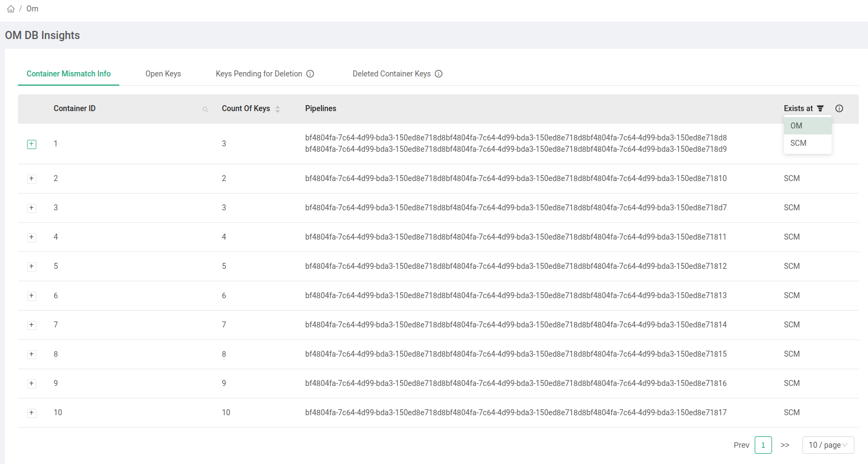Click the Exists at filter icon
This screenshot has height=464, width=868.
820,108
